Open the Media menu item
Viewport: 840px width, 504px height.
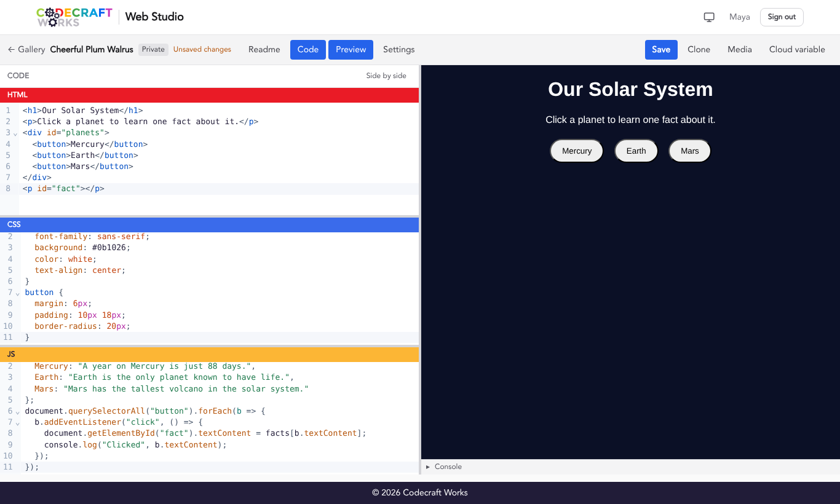coord(740,50)
